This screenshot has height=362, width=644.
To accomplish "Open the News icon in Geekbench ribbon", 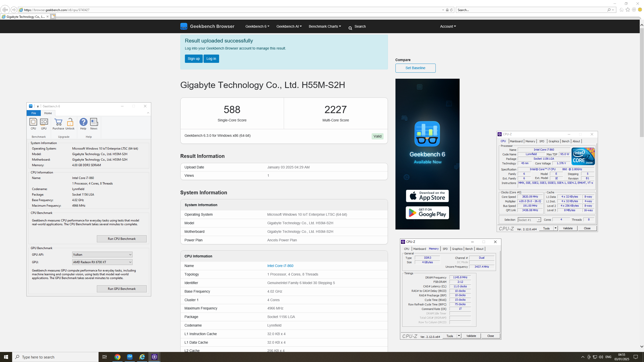I will 94,124.
